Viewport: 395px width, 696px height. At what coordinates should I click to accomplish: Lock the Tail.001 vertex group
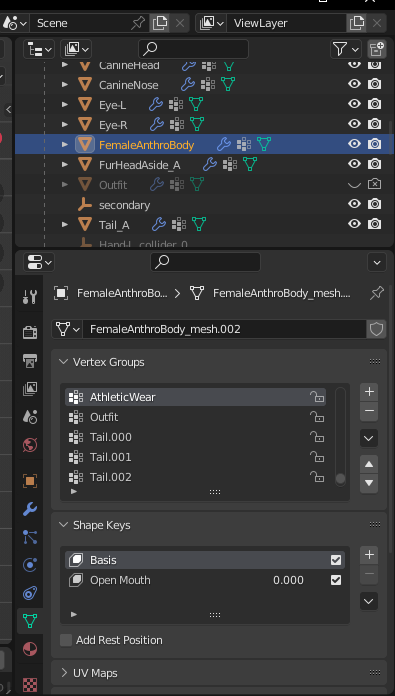pyautogui.click(x=317, y=457)
